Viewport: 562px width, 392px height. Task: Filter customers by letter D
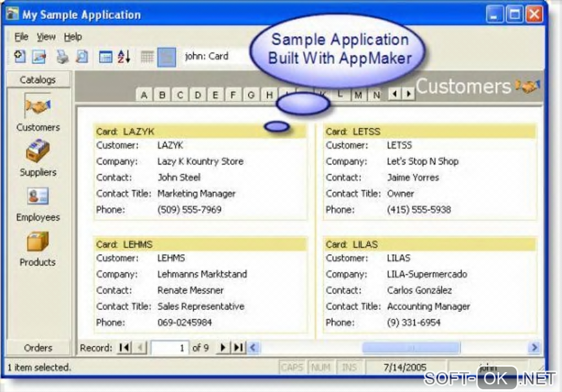coord(197,95)
